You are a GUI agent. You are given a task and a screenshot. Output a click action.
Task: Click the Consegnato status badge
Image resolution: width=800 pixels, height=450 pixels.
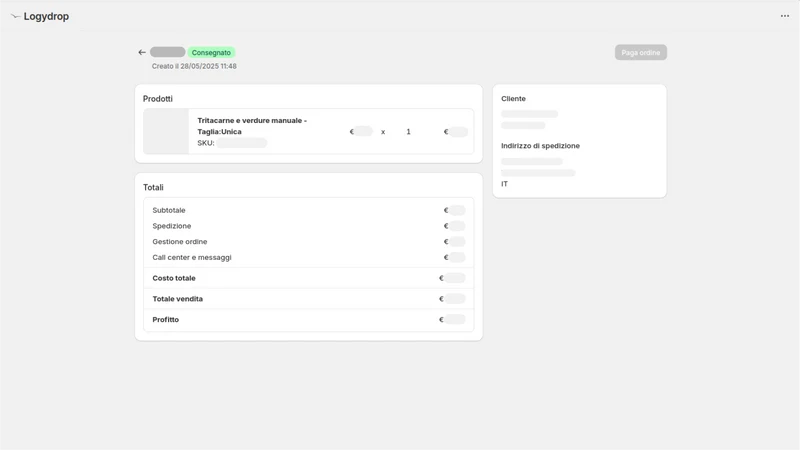[x=211, y=53]
